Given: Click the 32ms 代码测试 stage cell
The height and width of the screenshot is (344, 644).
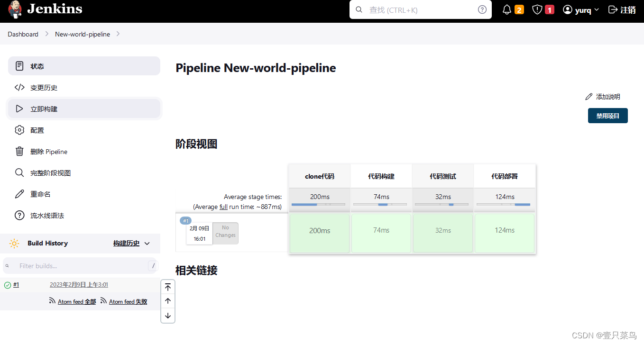Looking at the screenshot, I should 443,233.
